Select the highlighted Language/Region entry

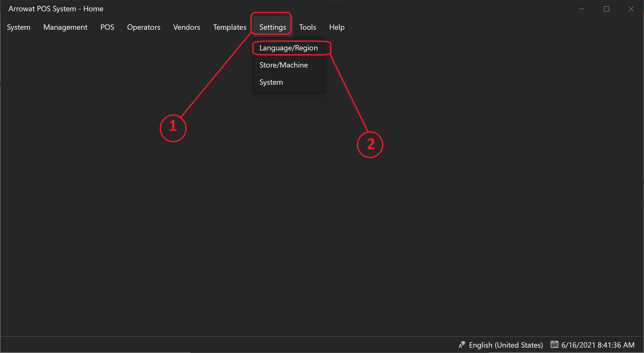click(x=289, y=47)
